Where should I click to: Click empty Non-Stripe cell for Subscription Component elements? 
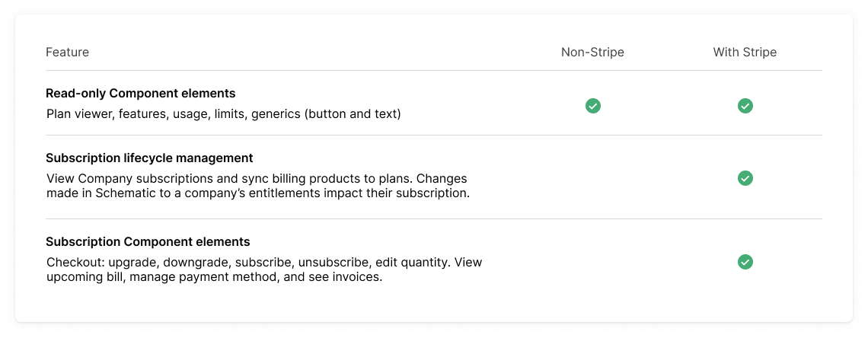[x=592, y=262]
